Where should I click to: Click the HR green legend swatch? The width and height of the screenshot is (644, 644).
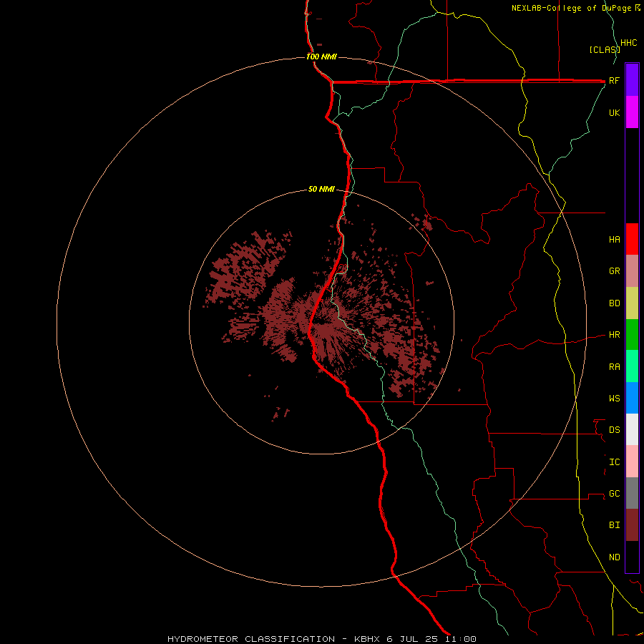click(x=632, y=335)
